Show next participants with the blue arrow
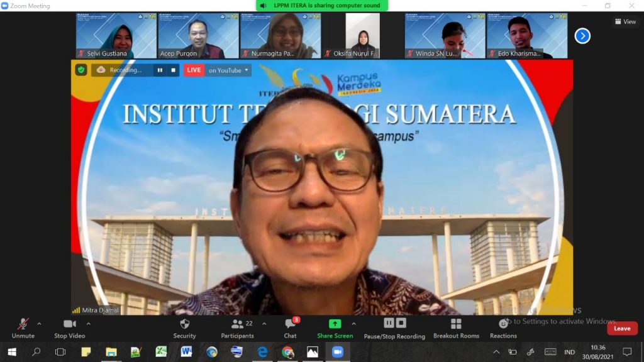 click(x=582, y=36)
